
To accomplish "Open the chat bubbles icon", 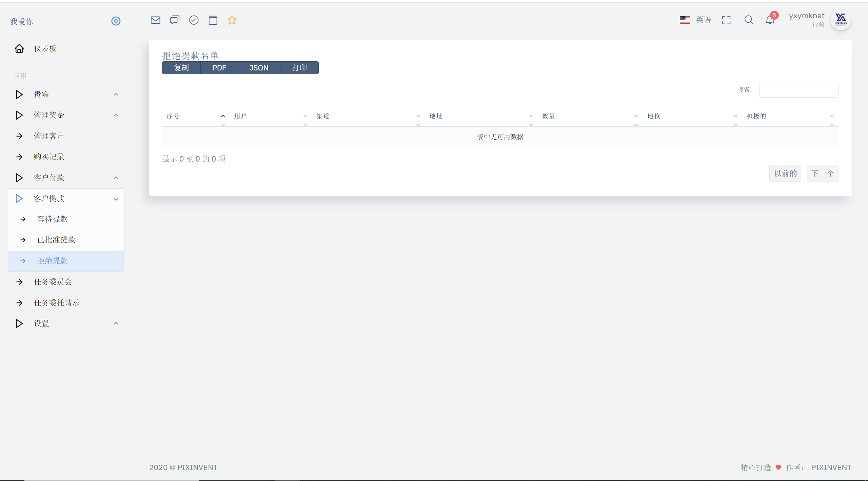I will [175, 20].
